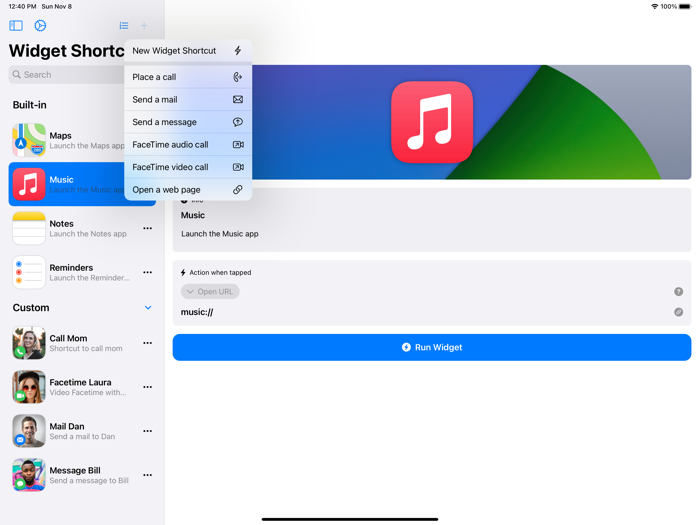700x525 pixels.
Task: Select the Call Mom shortcut
Action: pos(82,343)
